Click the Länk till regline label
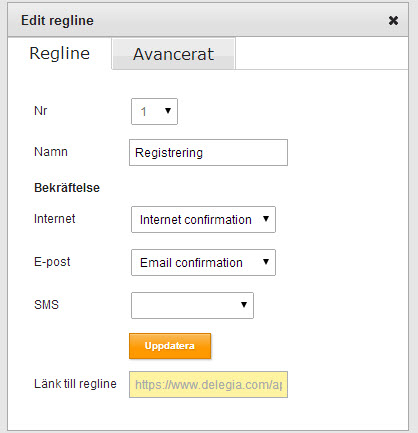This screenshot has height=433, width=418. (x=75, y=384)
